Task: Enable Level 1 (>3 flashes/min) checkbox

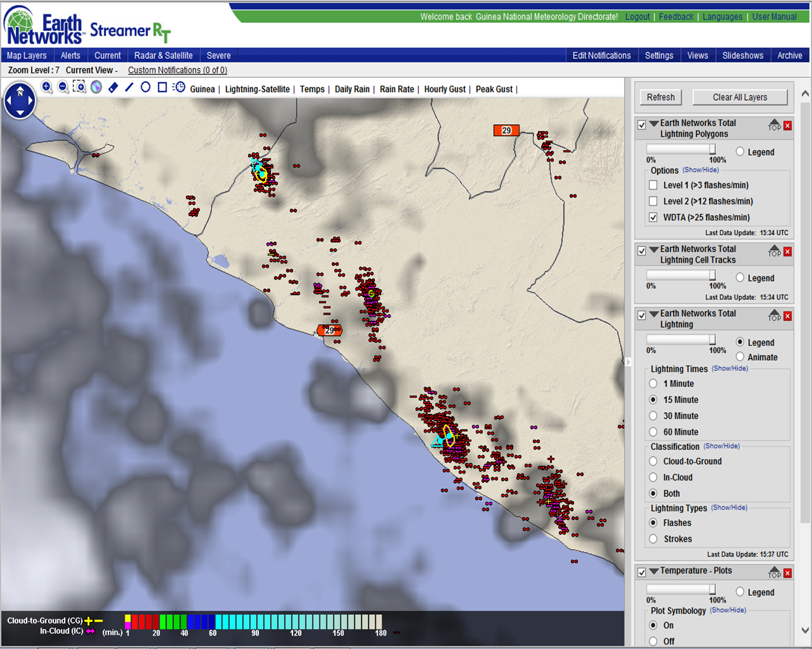Action: pos(653,186)
